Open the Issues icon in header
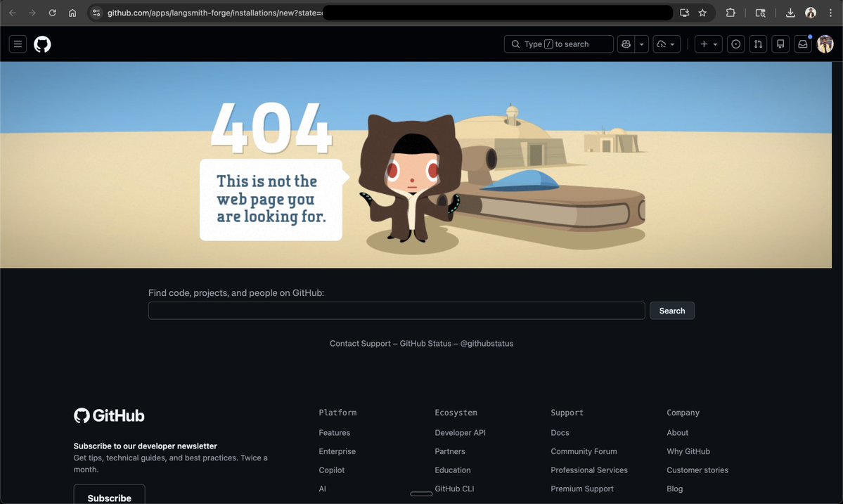Viewport: 843px width, 504px height. click(735, 44)
